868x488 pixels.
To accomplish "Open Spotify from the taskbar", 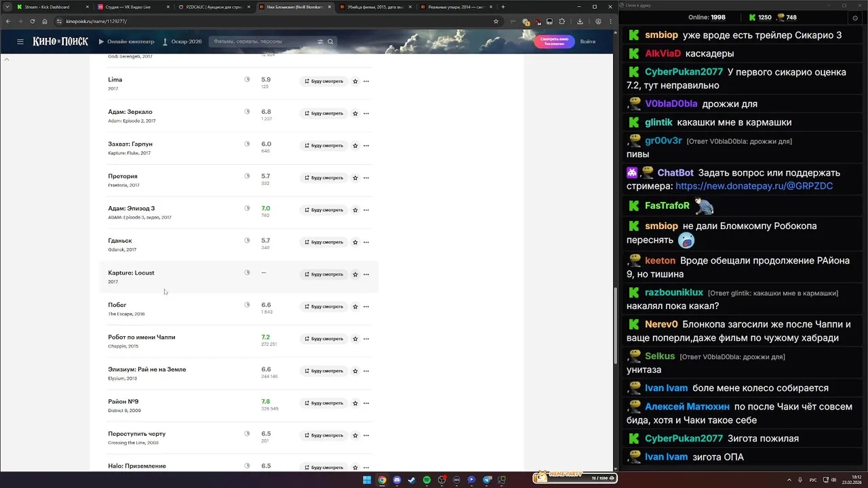I will pyautogui.click(x=427, y=480).
